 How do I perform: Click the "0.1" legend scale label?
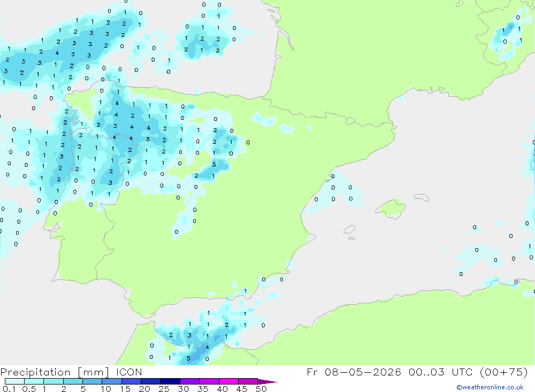[x=9, y=389]
